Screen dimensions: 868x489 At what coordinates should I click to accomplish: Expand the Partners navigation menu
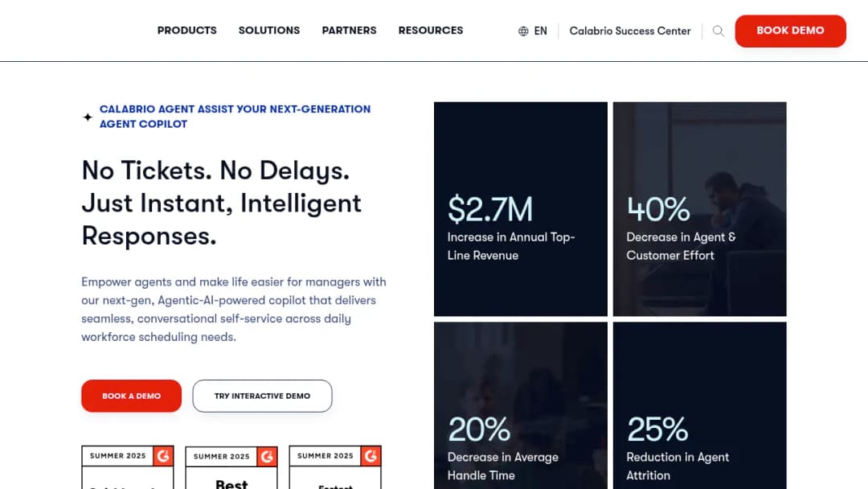tap(350, 31)
